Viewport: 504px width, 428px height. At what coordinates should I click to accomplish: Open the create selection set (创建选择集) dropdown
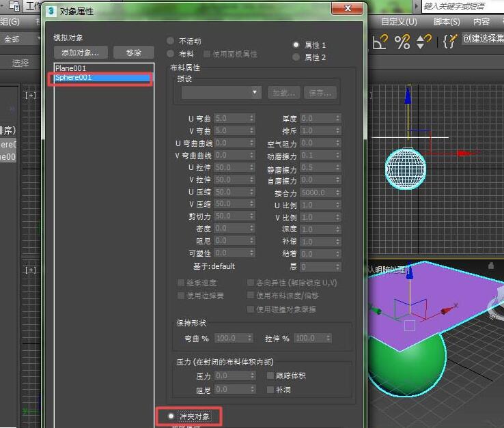(x=483, y=39)
